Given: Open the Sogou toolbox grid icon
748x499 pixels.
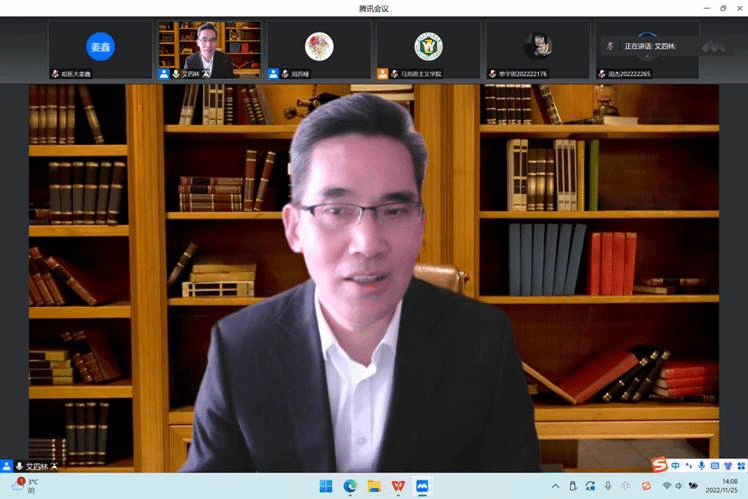Looking at the screenshot, I should click(x=739, y=466).
